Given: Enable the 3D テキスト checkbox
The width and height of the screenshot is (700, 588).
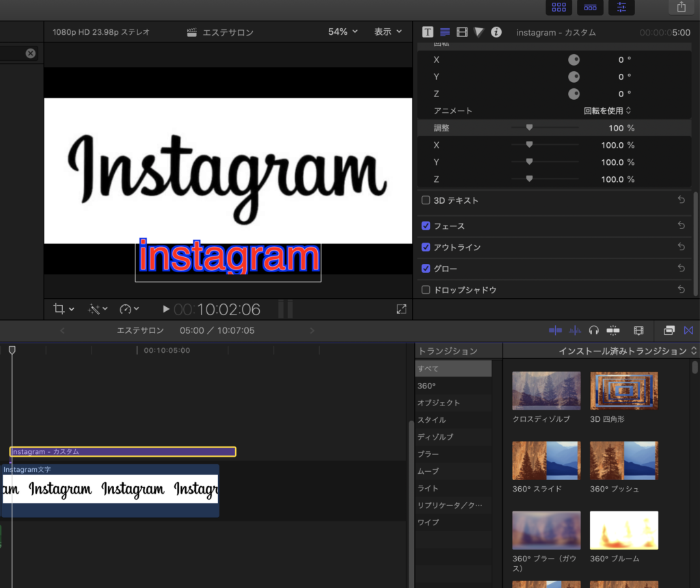Looking at the screenshot, I should [426, 200].
